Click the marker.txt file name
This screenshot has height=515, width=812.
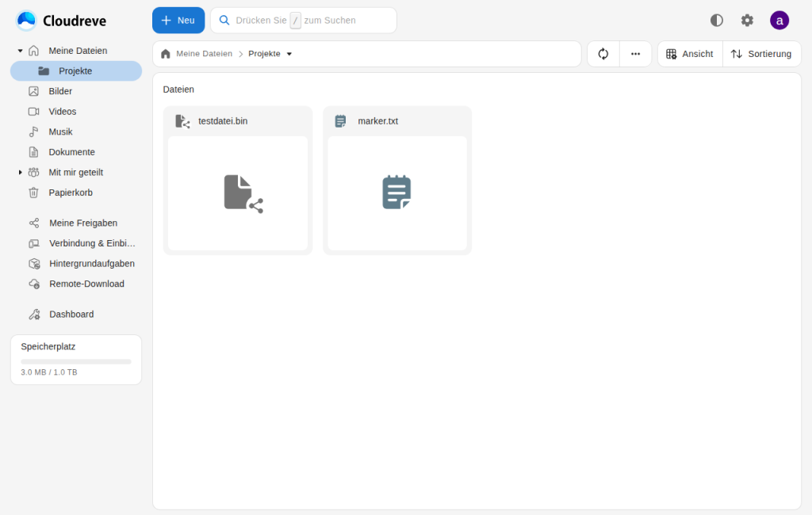(378, 121)
